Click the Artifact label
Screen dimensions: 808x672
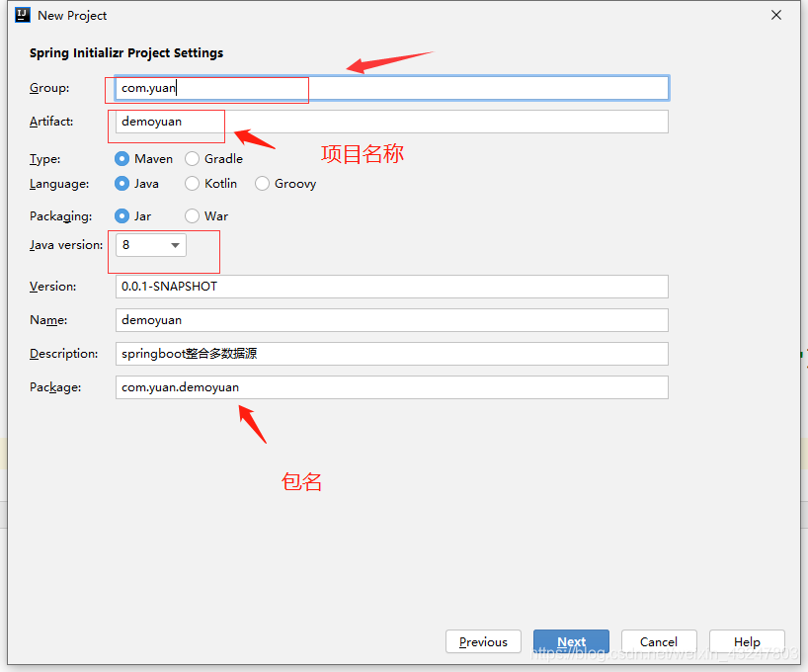51,122
